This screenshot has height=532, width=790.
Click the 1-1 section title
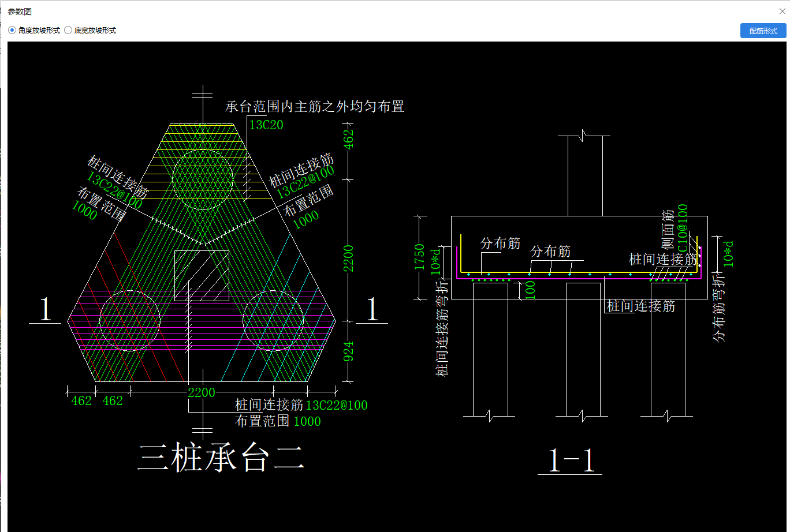pos(571,460)
